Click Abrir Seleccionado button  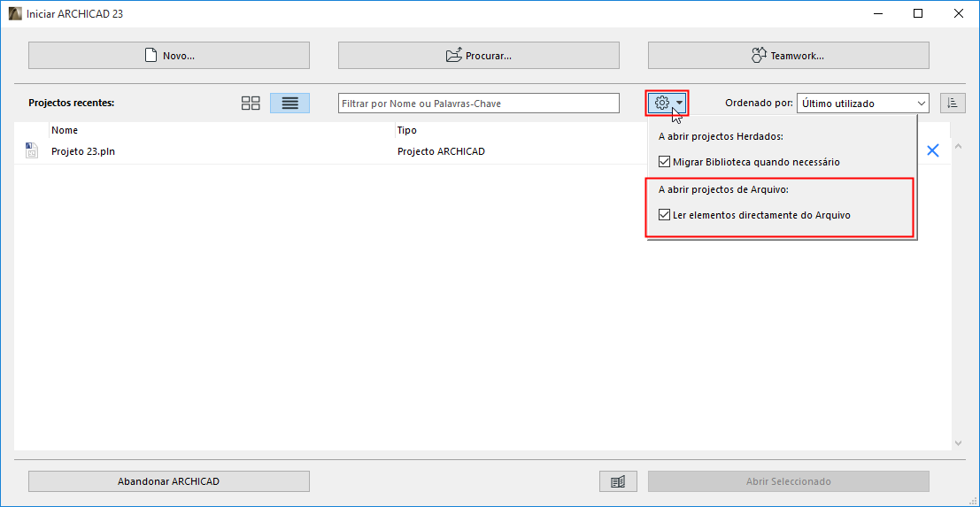tap(788, 481)
